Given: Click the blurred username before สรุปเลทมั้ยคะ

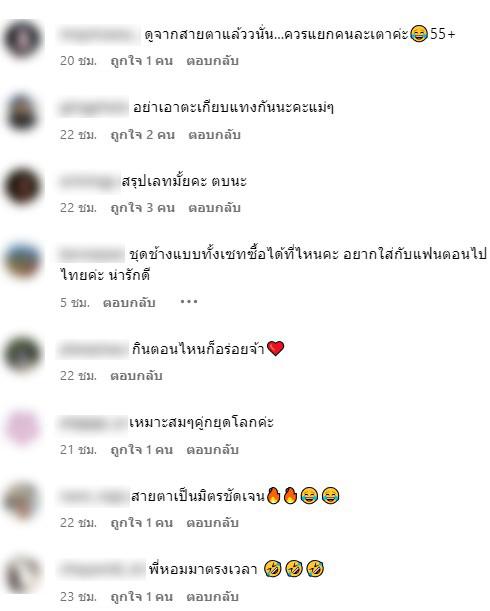Looking at the screenshot, I should [88, 182].
